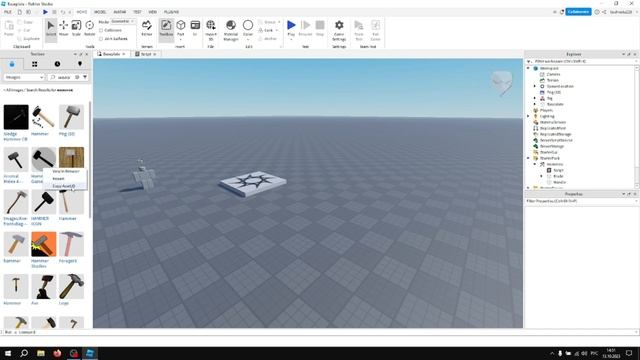Select the Sledge Hammer black thumbnail
The height and width of the screenshot is (360, 640).
click(x=16, y=117)
